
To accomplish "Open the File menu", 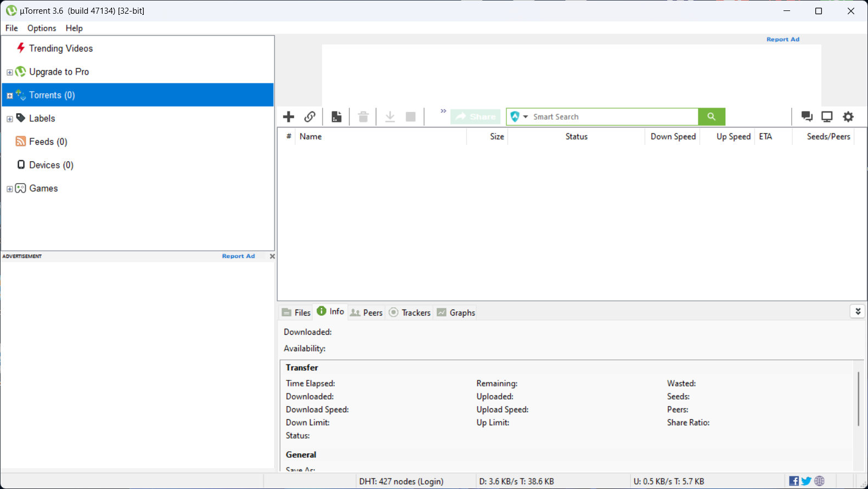I will point(12,28).
